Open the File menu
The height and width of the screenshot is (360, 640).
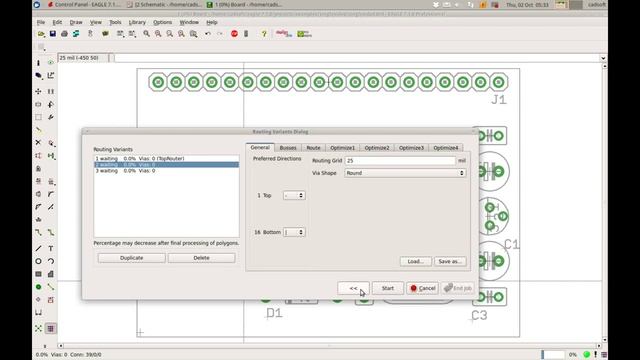click(x=41, y=22)
